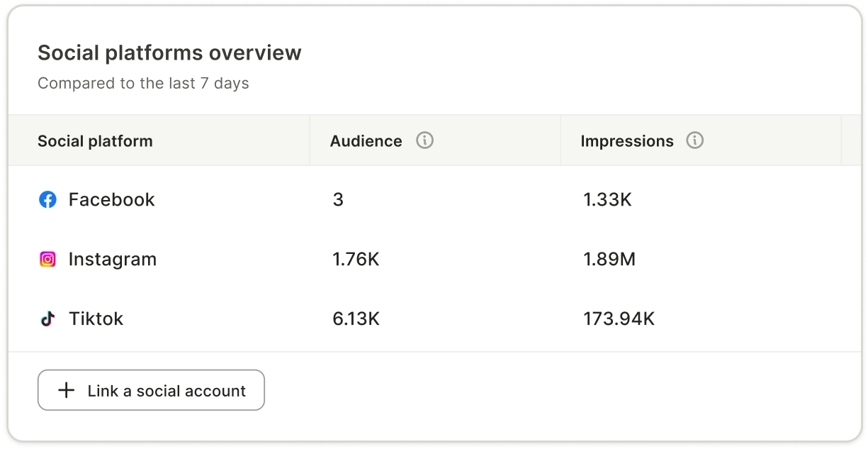Click the plus icon beside Link a social account
Viewport: 868px width, 449px height.
[x=66, y=390]
